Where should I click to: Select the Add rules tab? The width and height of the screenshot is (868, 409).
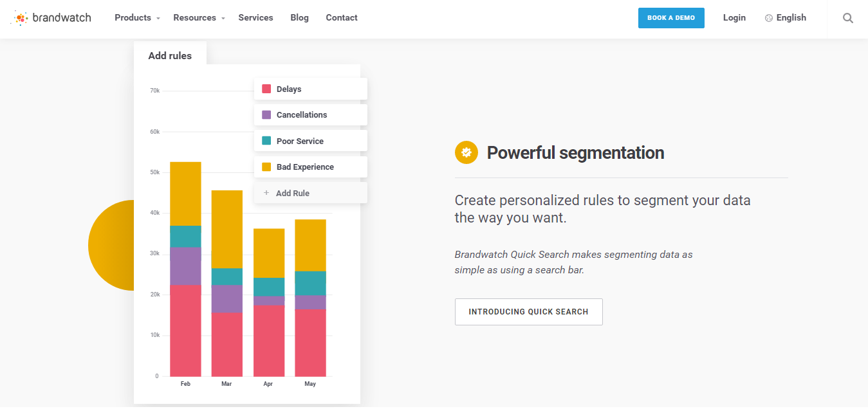[170, 55]
